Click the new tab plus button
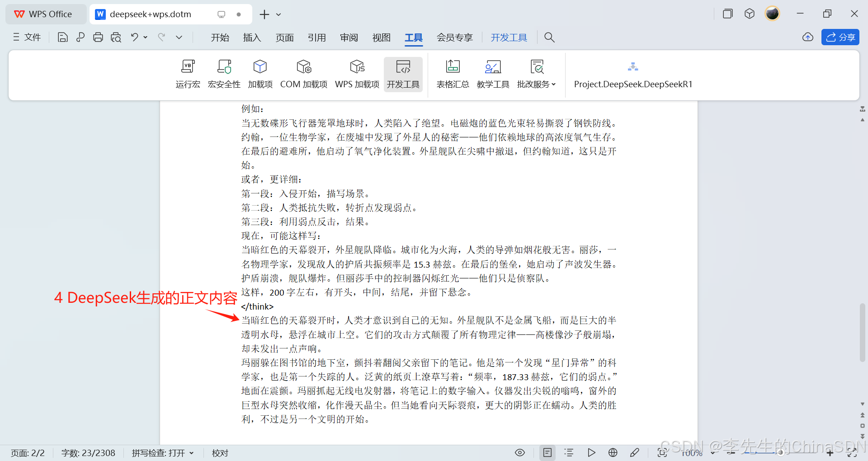This screenshot has width=868, height=461. (264, 14)
